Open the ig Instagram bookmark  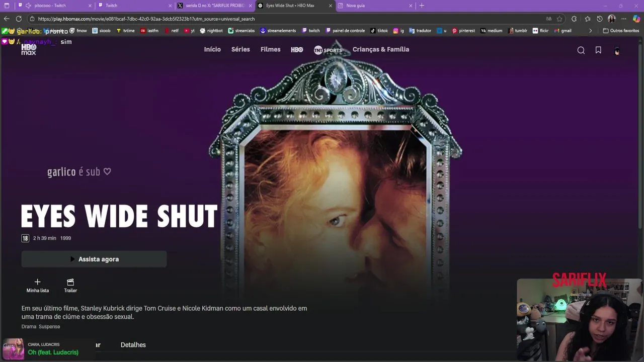coord(398,31)
